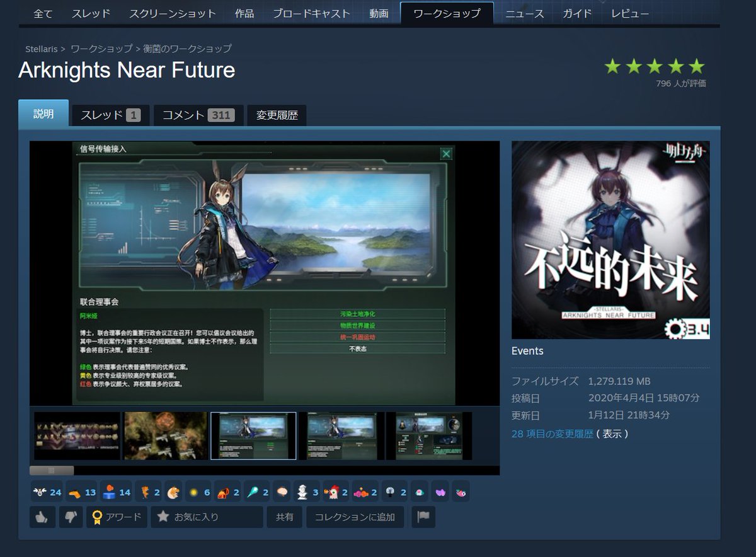The image size is (756, 557).
Task: Open the コメント 311 comments tab
Action: (x=198, y=115)
